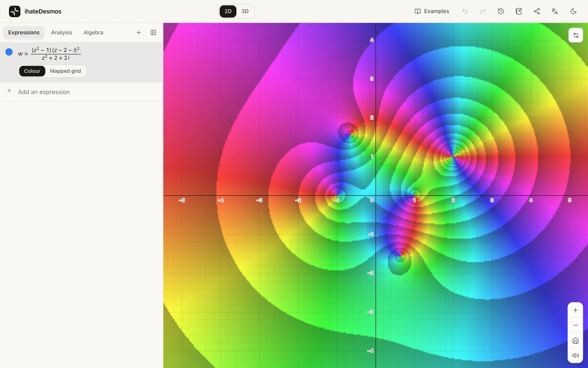This screenshot has width=588, height=368.
Task: Open the history clock icon
Action: [501, 11]
